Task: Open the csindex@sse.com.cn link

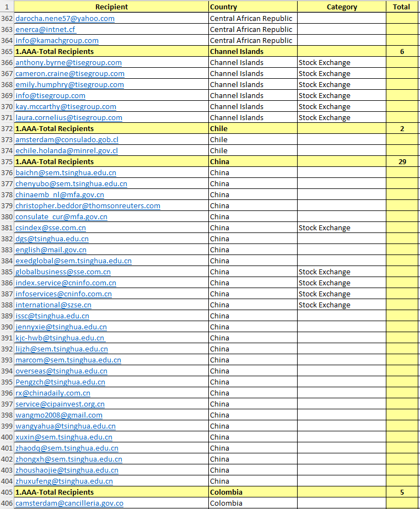Action: click(x=51, y=228)
